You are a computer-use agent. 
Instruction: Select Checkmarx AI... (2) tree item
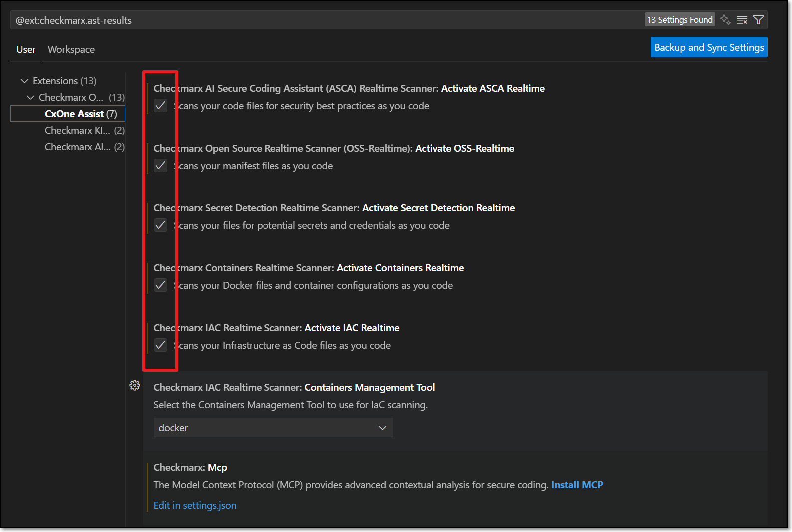(68, 147)
